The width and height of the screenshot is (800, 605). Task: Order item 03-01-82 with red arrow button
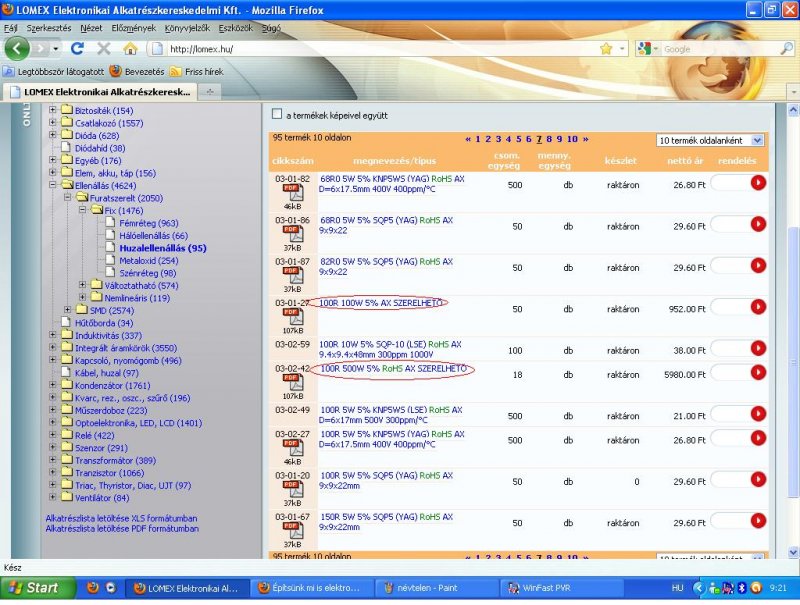point(758,183)
